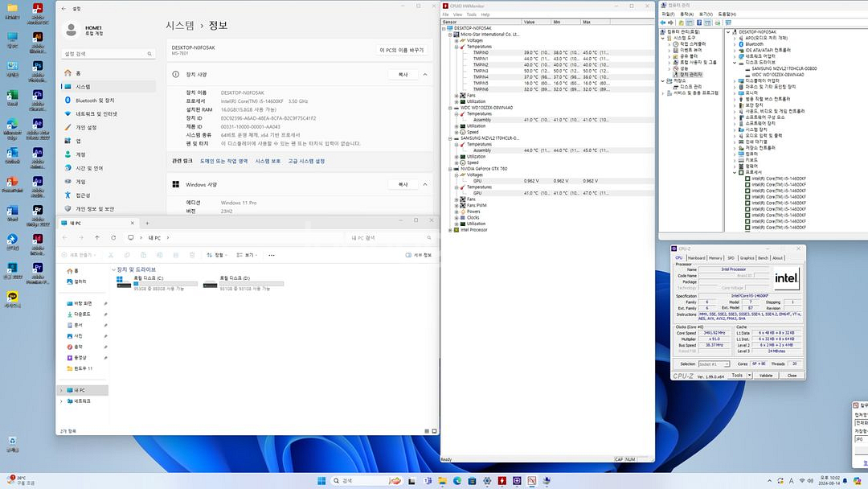Open the 시스템 보호 link
This screenshot has width=868, height=489.
click(268, 161)
